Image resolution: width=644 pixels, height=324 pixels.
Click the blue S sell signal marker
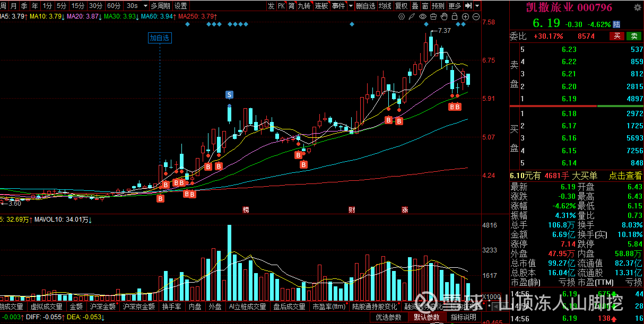click(x=229, y=95)
